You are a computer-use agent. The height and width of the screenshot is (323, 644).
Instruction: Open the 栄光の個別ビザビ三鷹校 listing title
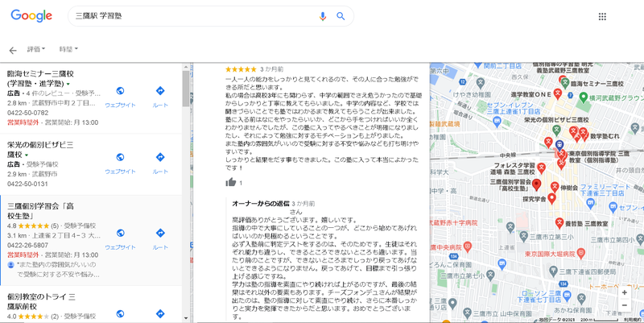pos(40,150)
